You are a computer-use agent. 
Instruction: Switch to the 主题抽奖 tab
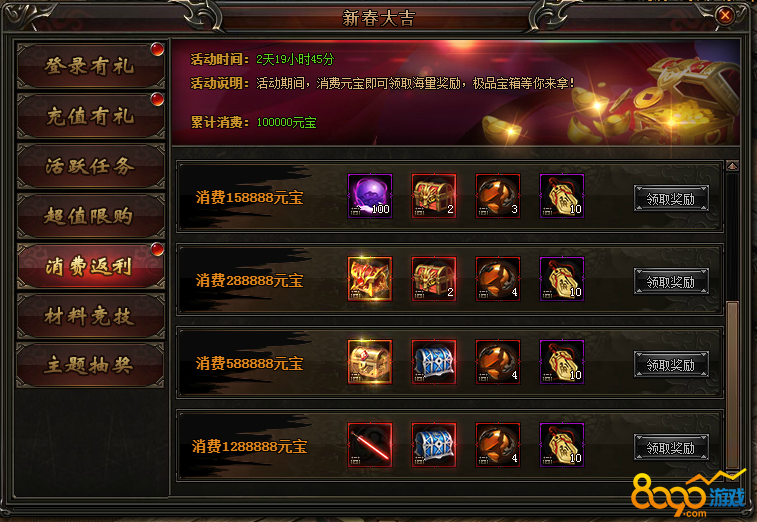pos(90,366)
